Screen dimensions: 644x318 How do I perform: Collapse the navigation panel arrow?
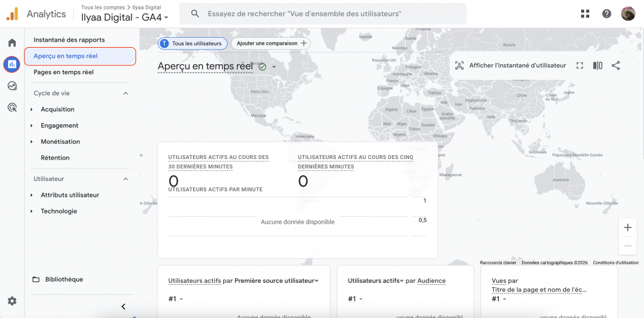pyautogui.click(x=124, y=307)
